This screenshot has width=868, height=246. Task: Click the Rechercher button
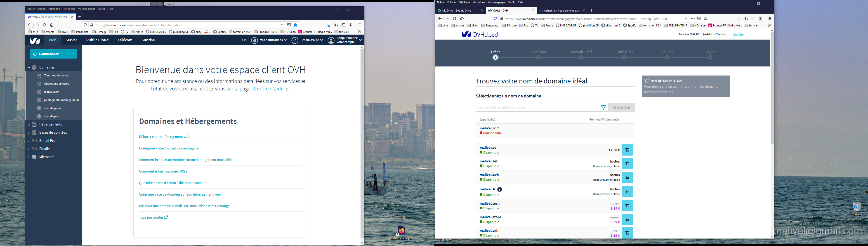[x=621, y=107]
